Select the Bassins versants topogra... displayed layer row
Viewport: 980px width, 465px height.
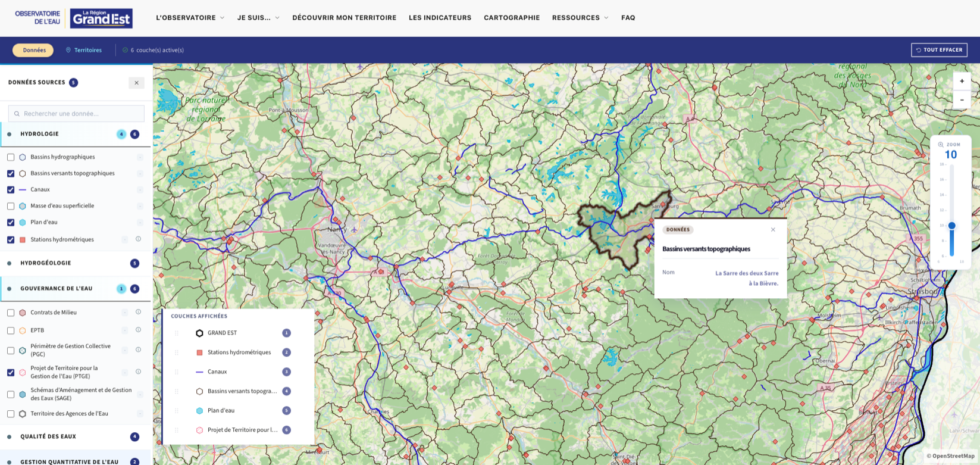pyautogui.click(x=238, y=391)
